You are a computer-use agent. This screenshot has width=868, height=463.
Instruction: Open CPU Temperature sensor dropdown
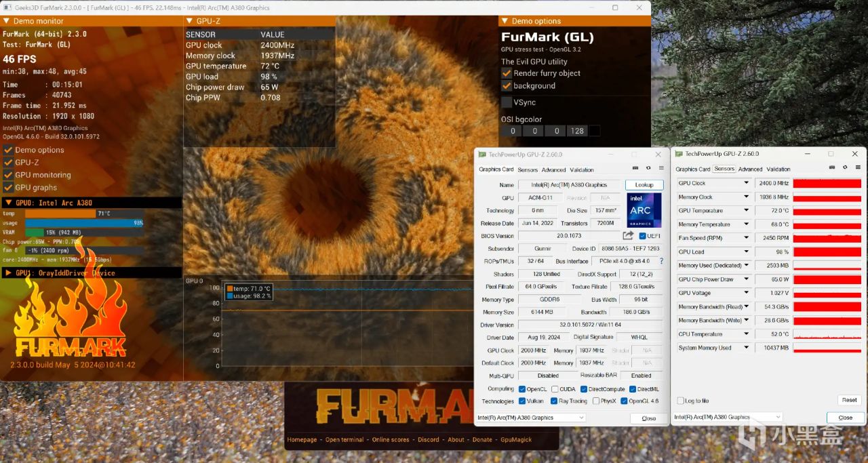pos(746,334)
